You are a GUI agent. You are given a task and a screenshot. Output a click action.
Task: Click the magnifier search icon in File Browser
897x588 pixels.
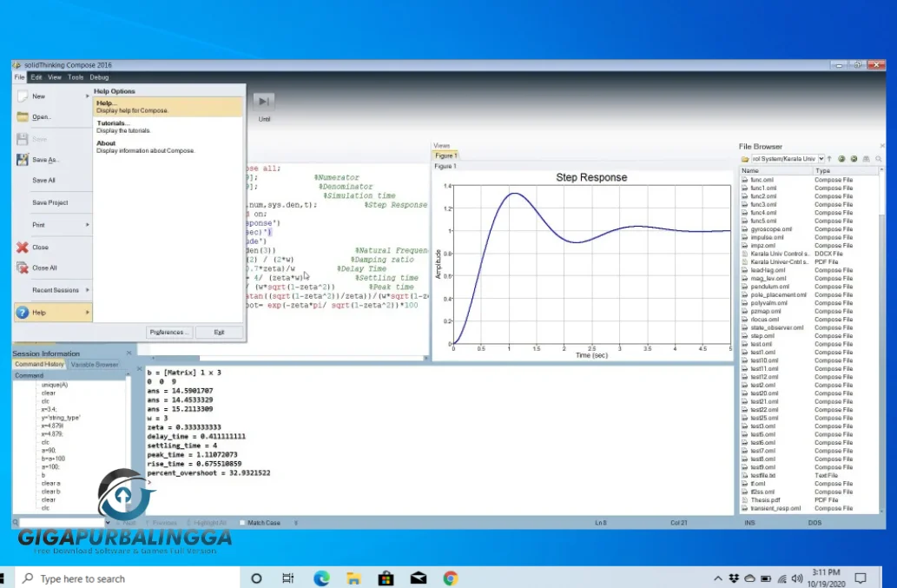[879, 159]
